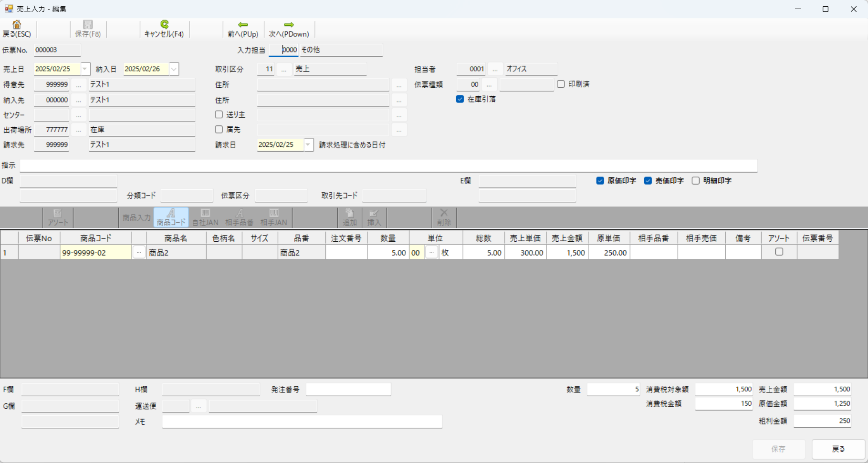Click the 商品名 column header

(176, 238)
